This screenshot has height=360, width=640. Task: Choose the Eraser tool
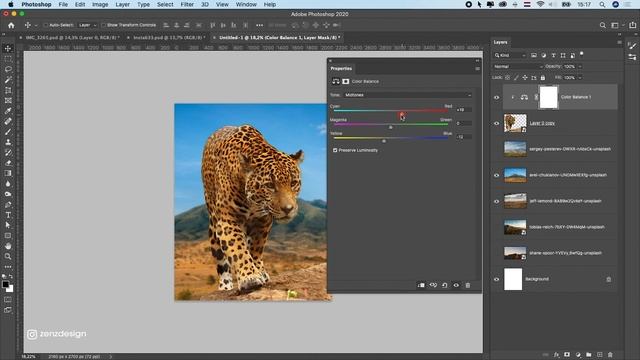click(8, 163)
